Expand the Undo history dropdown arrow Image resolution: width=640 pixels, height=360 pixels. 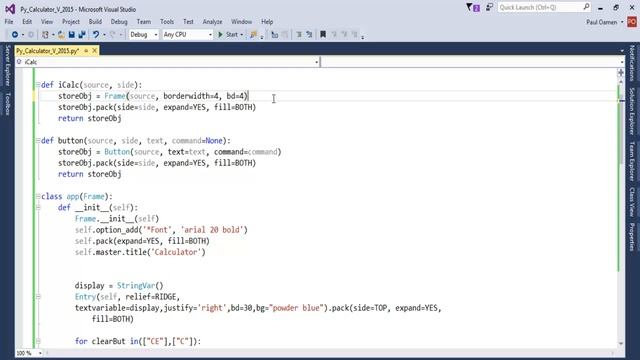pyautogui.click(x=104, y=35)
